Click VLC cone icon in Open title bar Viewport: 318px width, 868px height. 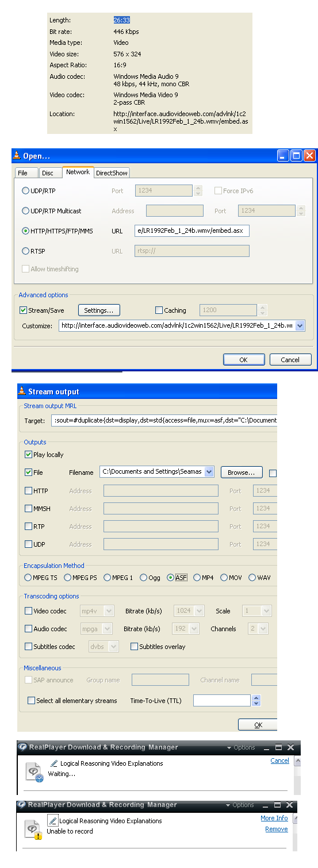point(17,155)
